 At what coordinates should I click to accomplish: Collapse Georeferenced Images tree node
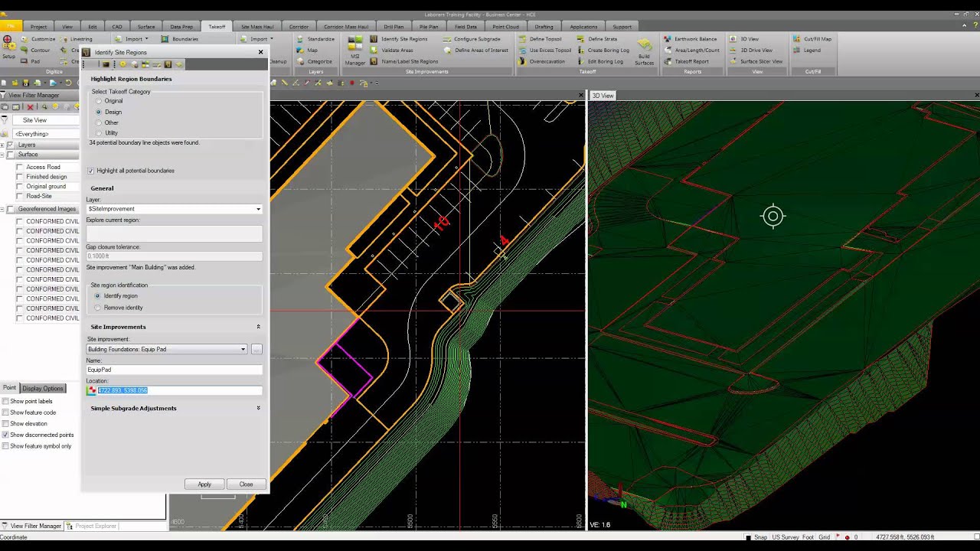[x=2, y=209]
